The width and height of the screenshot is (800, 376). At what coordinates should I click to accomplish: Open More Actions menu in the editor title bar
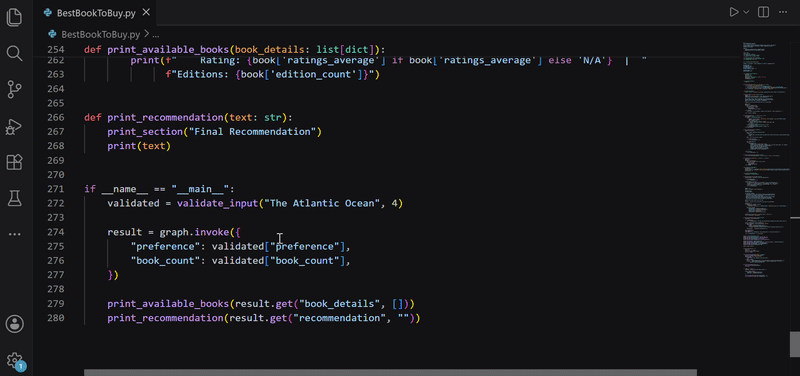(x=783, y=12)
